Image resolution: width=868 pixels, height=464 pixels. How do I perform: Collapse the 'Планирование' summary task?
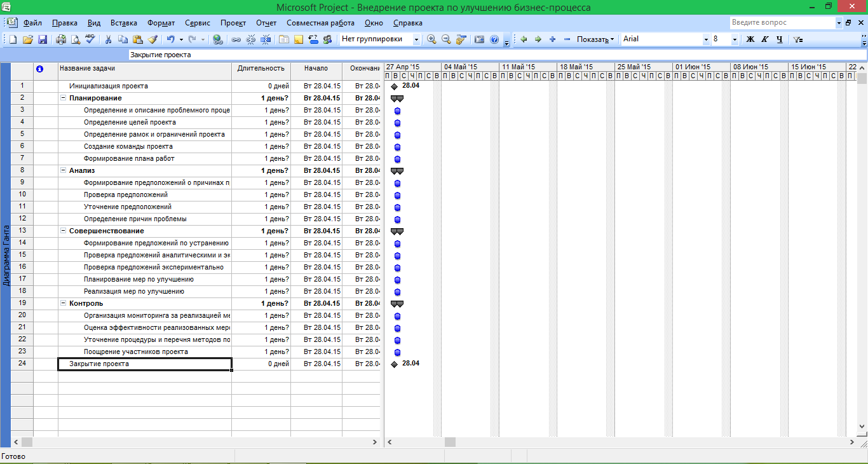tap(63, 99)
